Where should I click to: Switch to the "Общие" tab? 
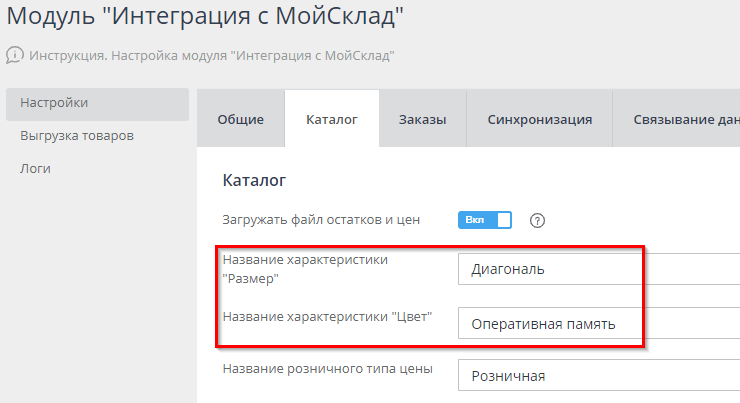[x=241, y=120]
